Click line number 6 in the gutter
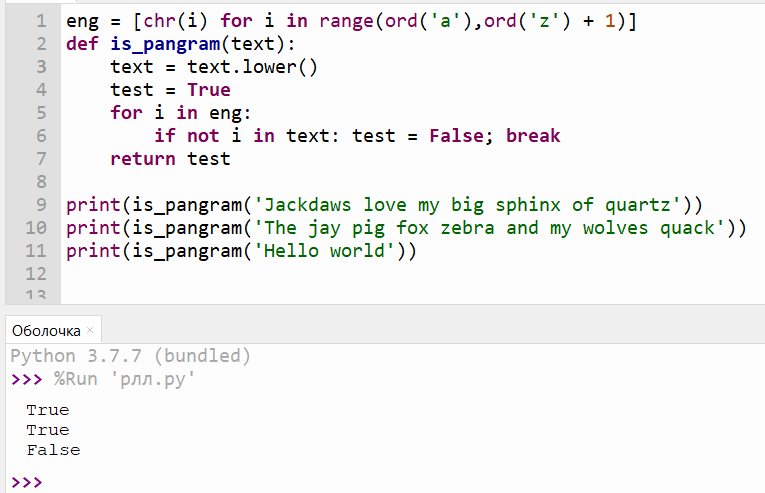The width and height of the screenshot is (765, 493). (40, 136)
